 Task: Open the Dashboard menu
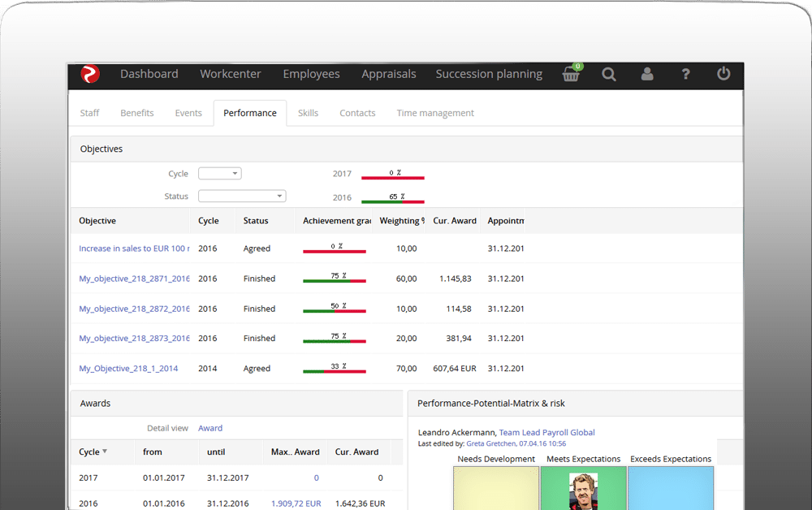149,74
